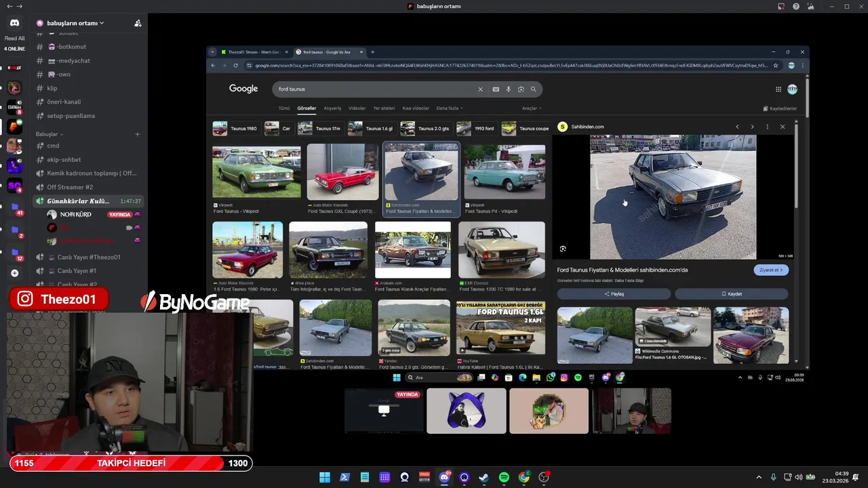
Task: Bookmark the page with star icon
Action: (776, 66)
